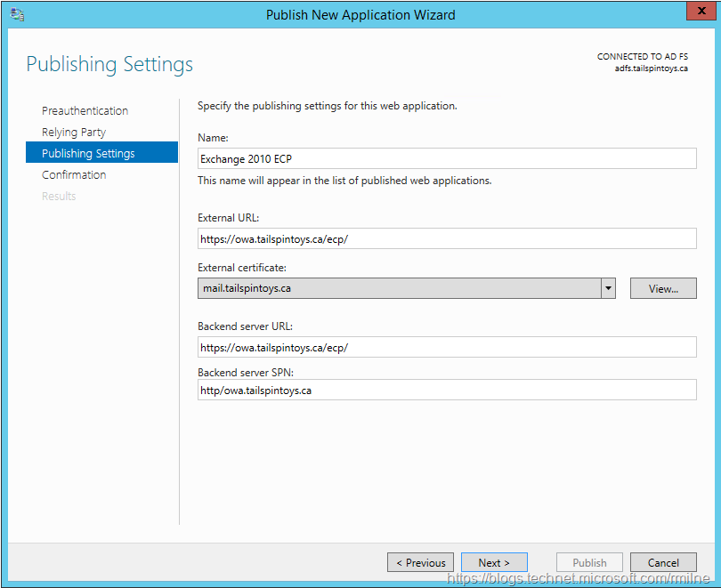The width and height of the screenshot is (721, 588).
Task: Cancel the wizard
Action: 663,562
